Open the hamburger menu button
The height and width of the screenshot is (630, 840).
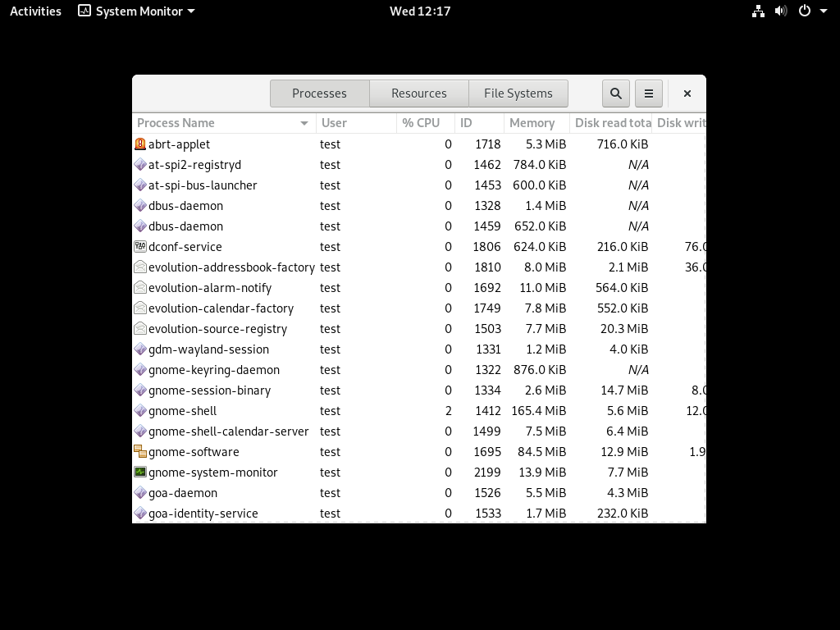[649, 94]
